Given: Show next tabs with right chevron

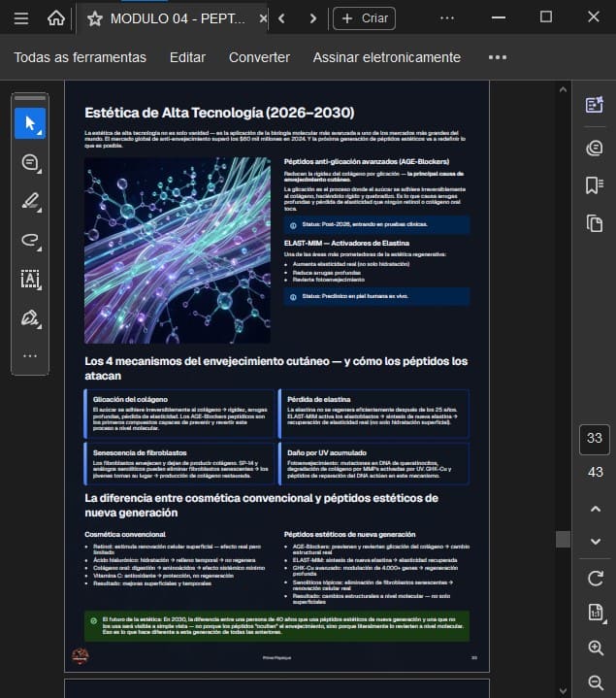Looking at the screenshot, I should (313, 18).
